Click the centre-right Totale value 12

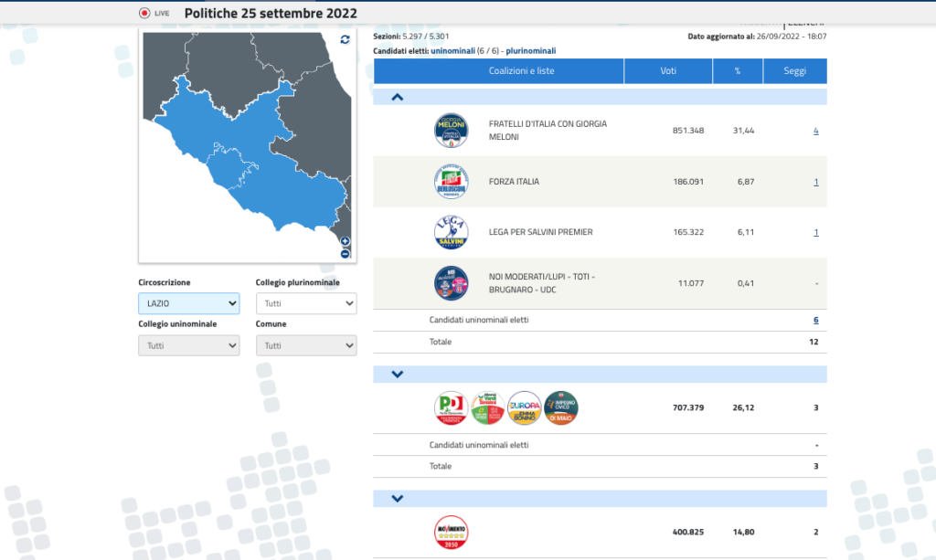814,343
